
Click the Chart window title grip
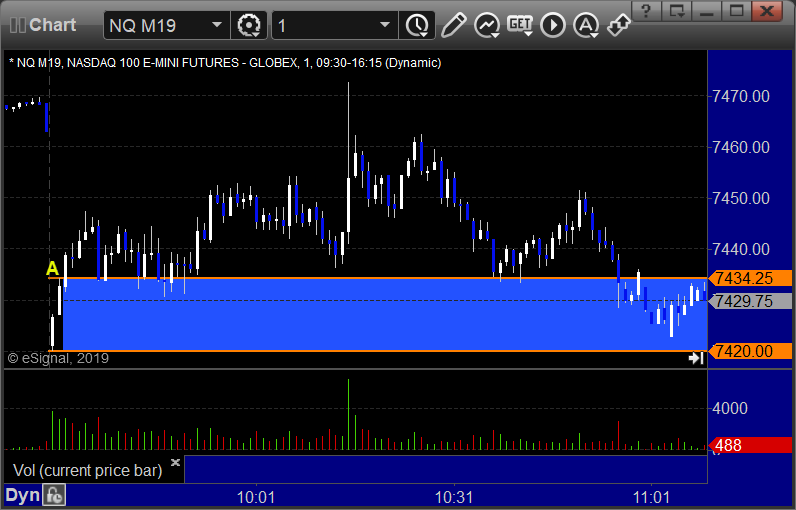pyautogui.click(x=18, y=25)
